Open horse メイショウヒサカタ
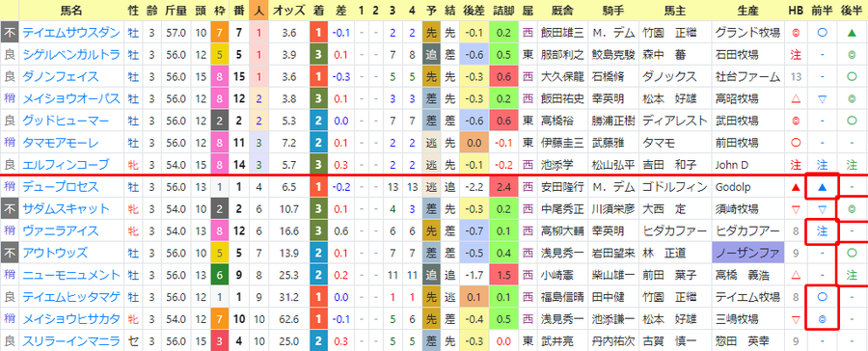Screen dimensions: 868x351 tap(70, 319)
